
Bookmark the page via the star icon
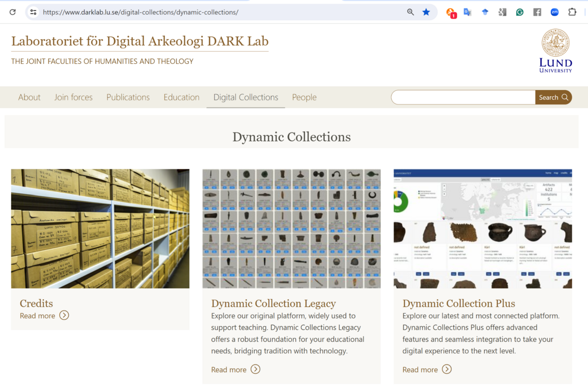(426, 12)
